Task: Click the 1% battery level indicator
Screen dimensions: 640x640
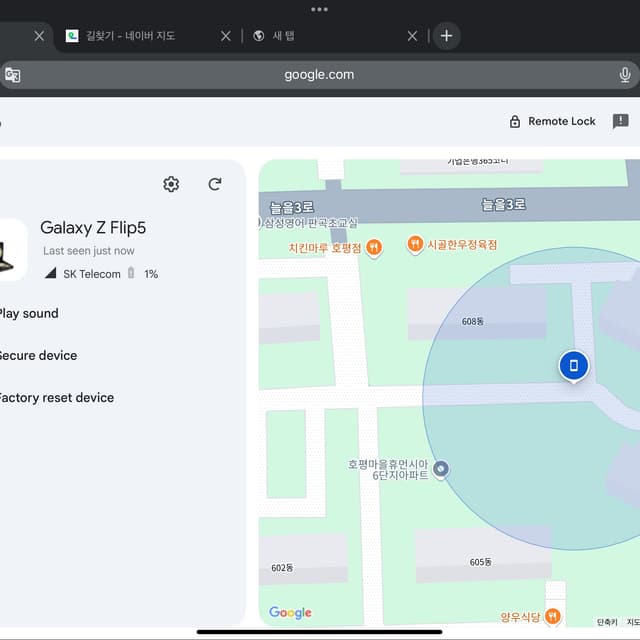Action: pyautogui.click(x=151, y=274)
